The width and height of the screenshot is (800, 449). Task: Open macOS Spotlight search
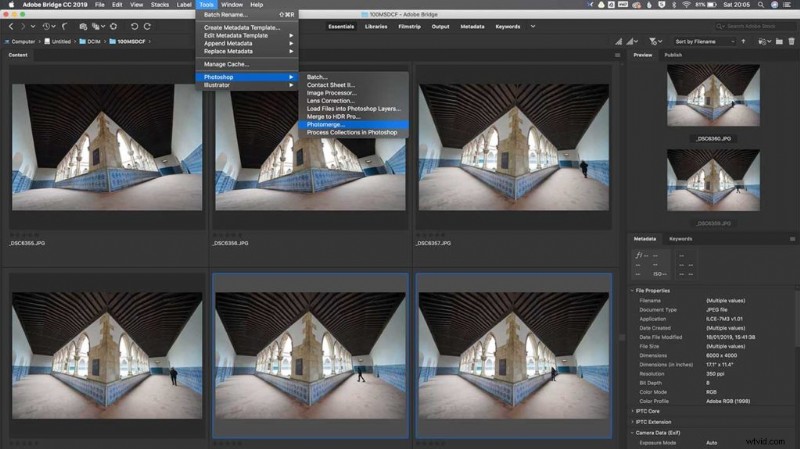click(761, 5)
